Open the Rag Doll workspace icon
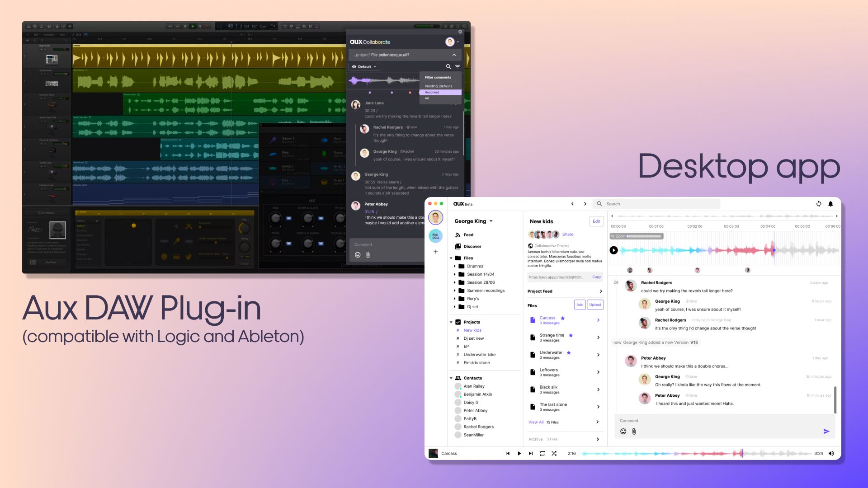 (x=435, y=236)
